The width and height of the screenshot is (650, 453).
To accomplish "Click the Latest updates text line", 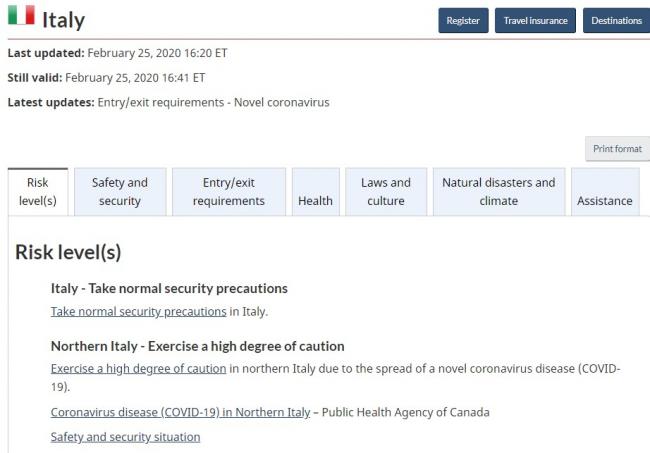I will coord(168,102).
